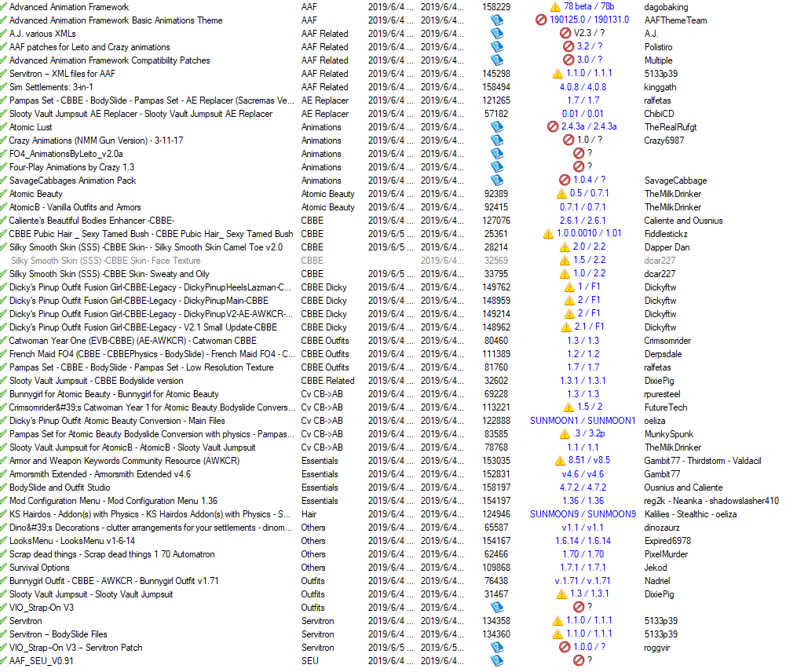The height and width of the screenshot is (672, 786).
Task: Toggle the green checkmark for BodySlide and Outfit Studio
Action: pyautogui.click(x=3, y=487)
